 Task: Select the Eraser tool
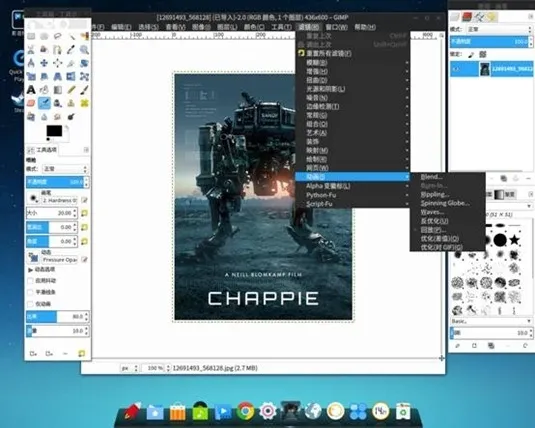coord(31,103)
